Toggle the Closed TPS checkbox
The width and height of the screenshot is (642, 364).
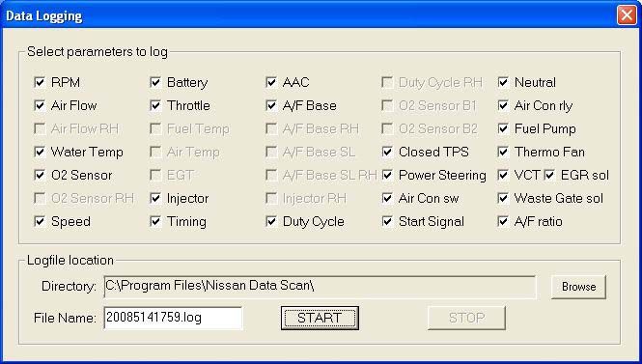click(x=387, y=152)
